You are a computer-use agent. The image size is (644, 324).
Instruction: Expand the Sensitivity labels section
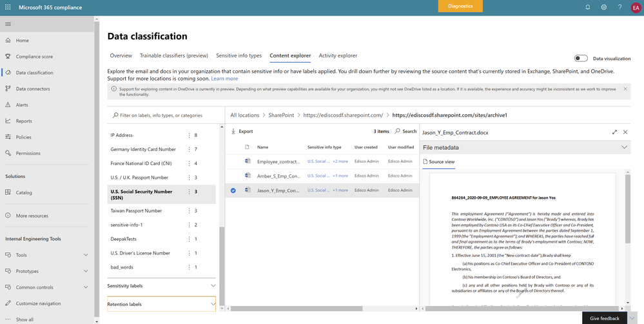coord(161,285)
